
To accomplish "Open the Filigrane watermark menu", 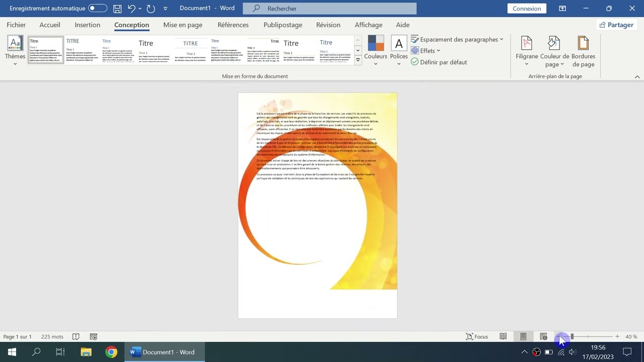I will pyautogui.click(x=527, y=51).
